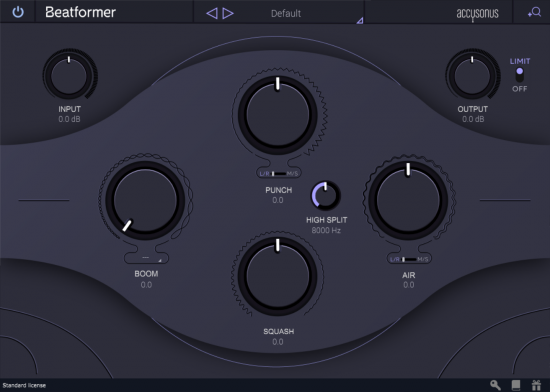Image resolution: width=550 pixels, height=392 pixels.
Task: Open the Boom mode selector dropdown
Action: [x=146, y=258]
